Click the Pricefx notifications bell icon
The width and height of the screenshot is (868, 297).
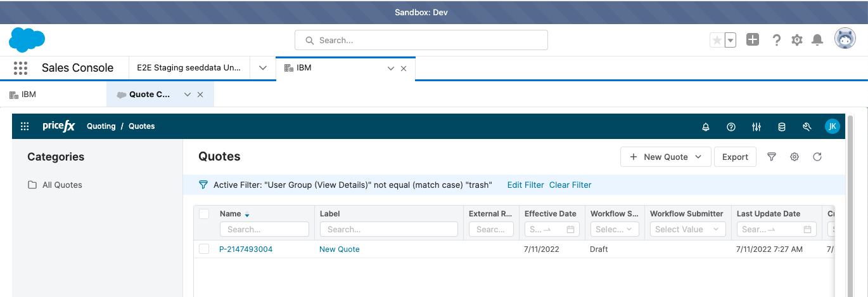pos(706,127)
